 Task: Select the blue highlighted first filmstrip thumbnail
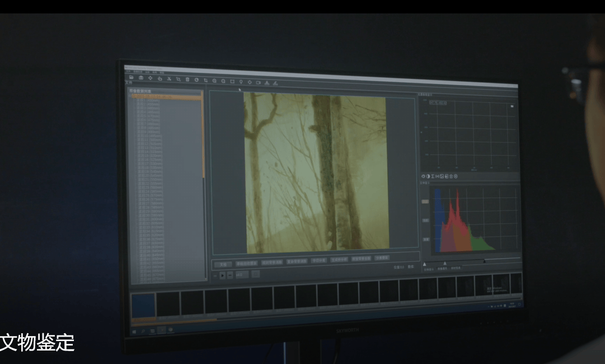143,305
